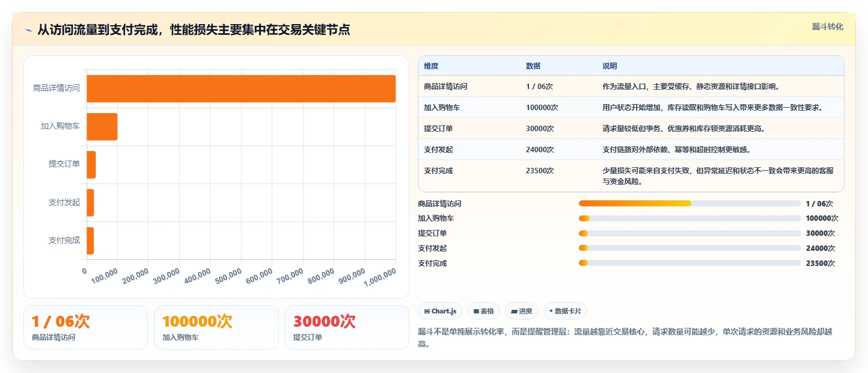Click the 加入购物车 progress bar
Viewport: 868px width, 373px height.
[x=689, y=218]
